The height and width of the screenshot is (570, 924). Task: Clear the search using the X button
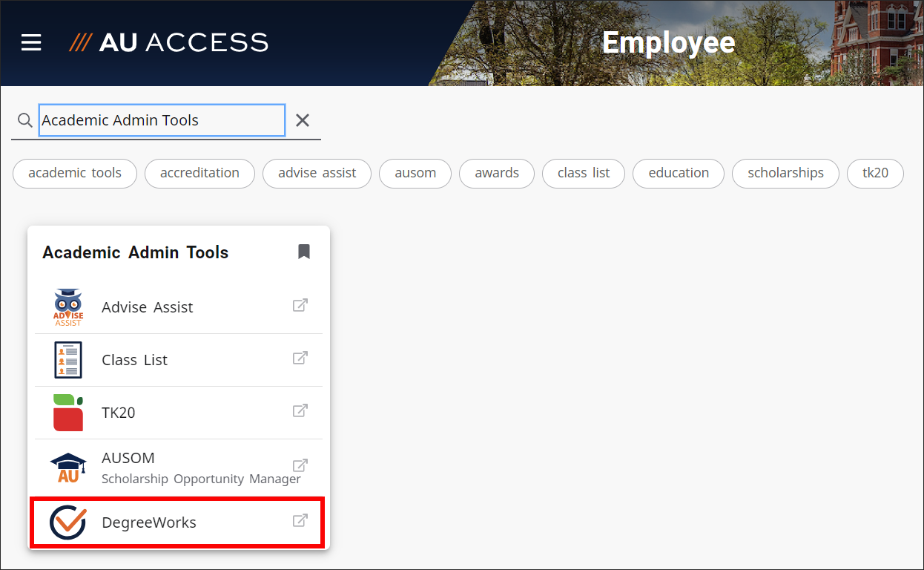pyautogui.click(x=302, y=119)
